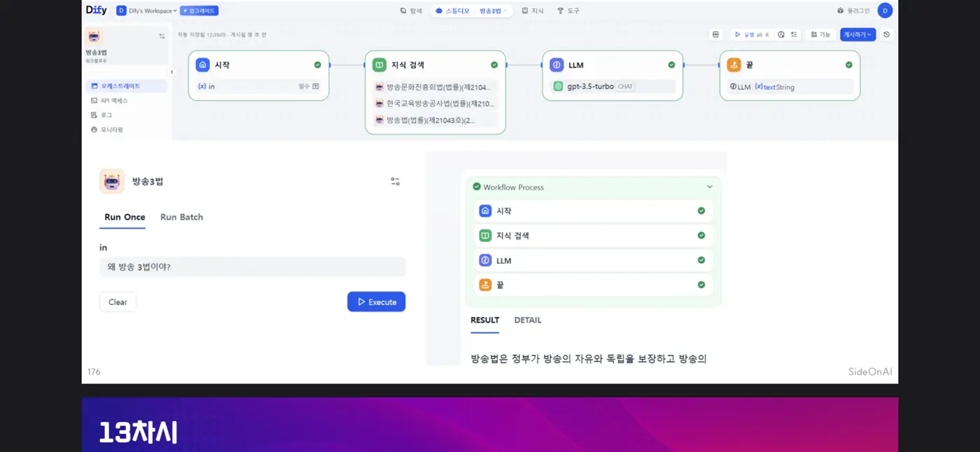Go to the 스튜디오 studio tab
The width and height of the screenshot is (980, 452).
pyautogui.click(x=453, y=10)
